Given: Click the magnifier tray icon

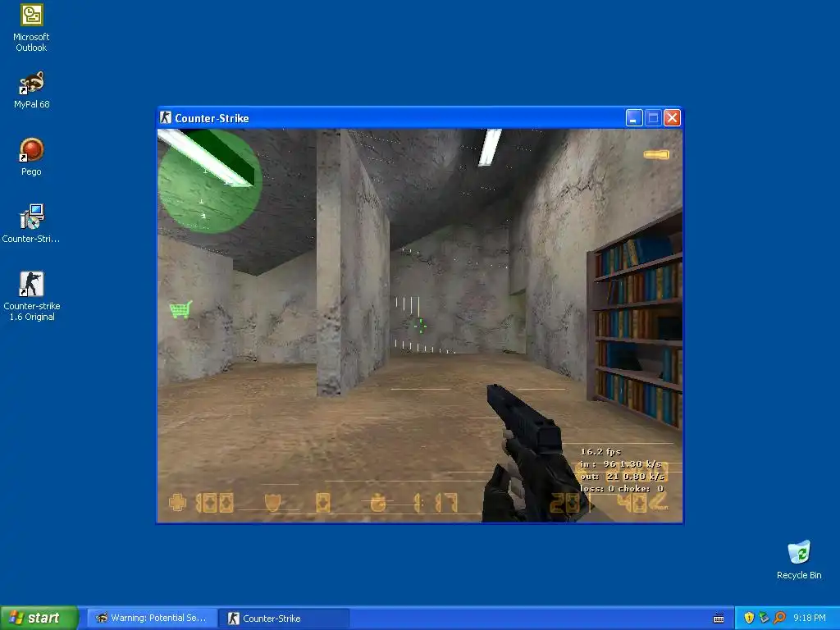Looking at the screenshot, I should (x=779, y=618).
